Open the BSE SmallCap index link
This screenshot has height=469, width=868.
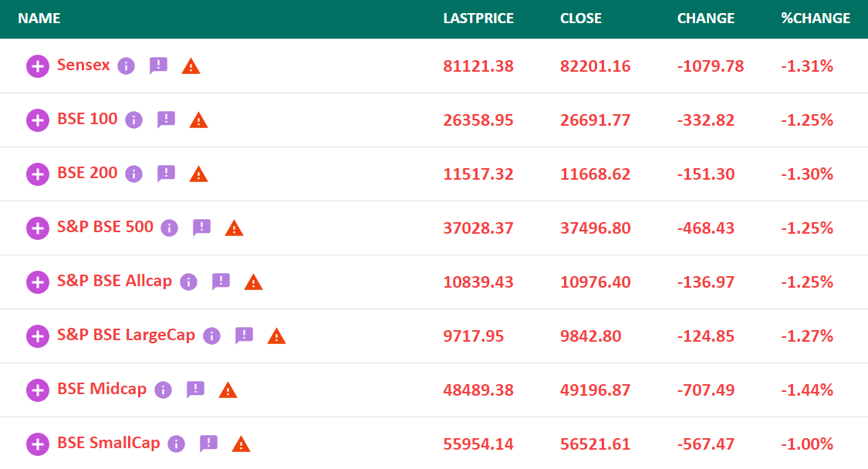pyautogui.click(x=109, y=443)
